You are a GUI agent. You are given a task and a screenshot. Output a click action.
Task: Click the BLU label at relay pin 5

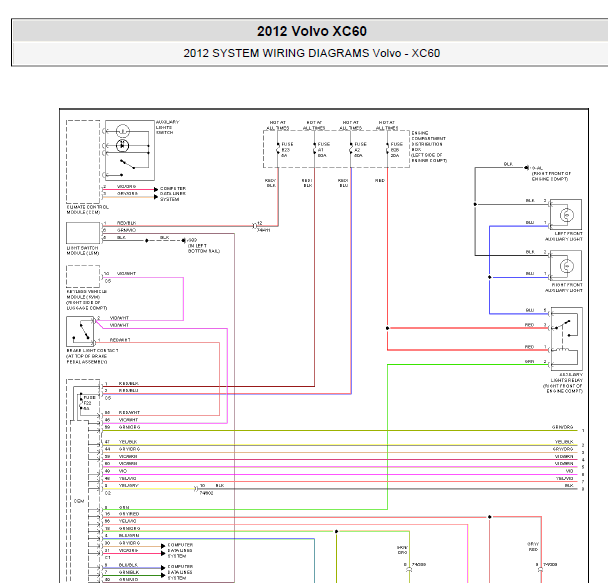(x=530, y=310)
